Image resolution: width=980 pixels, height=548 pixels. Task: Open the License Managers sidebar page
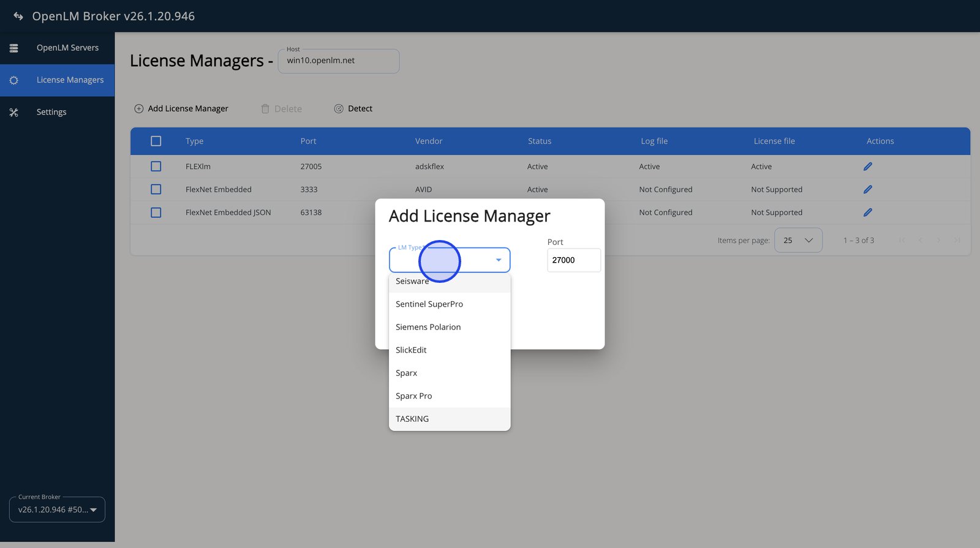click(57, 80)
